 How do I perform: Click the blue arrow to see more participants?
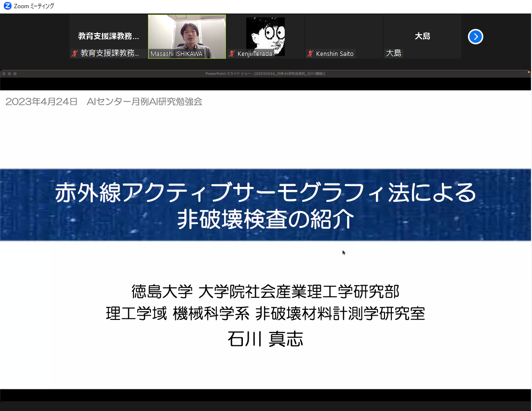tap(475, 37)
